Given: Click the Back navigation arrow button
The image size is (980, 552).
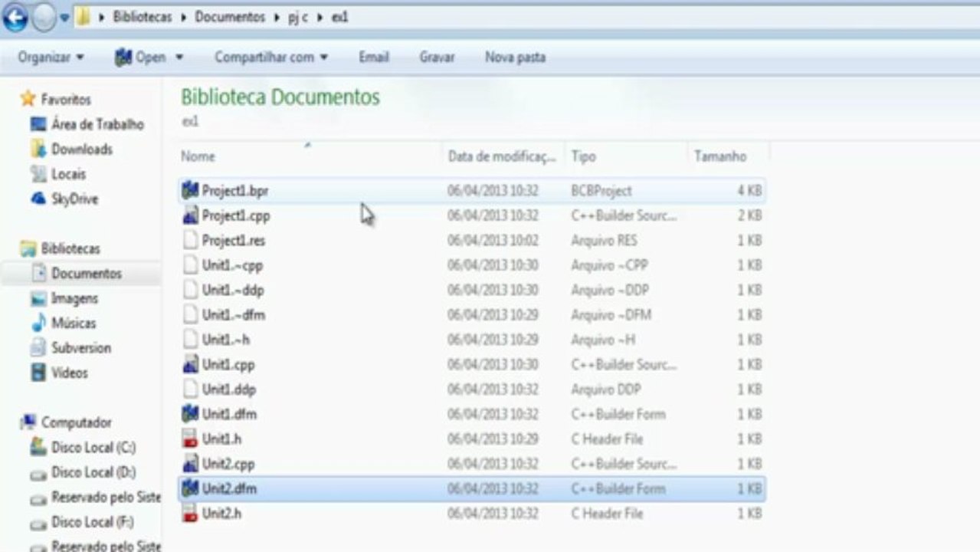Looking at the screenshot, I should pos(15,18).
